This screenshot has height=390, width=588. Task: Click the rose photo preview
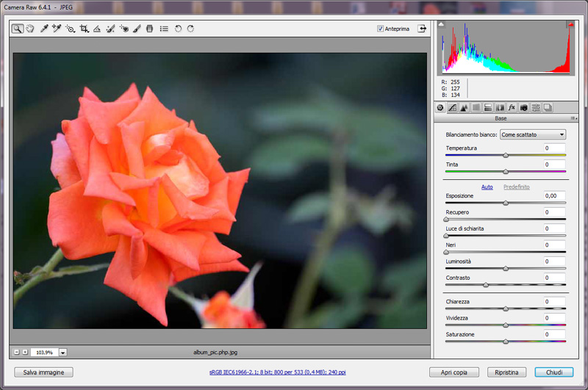(x=220, y=191)
